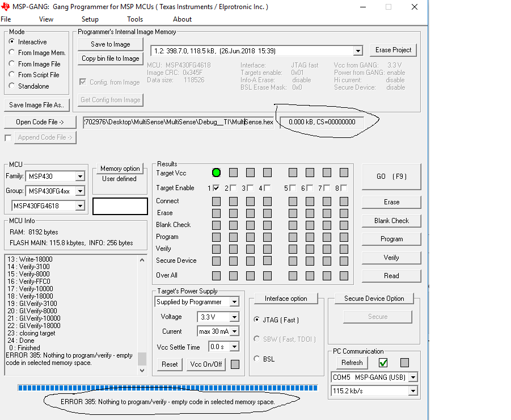Open the About menu
Image resolution: width=511 pixels, height=420 pixels.
coord(182,19)
